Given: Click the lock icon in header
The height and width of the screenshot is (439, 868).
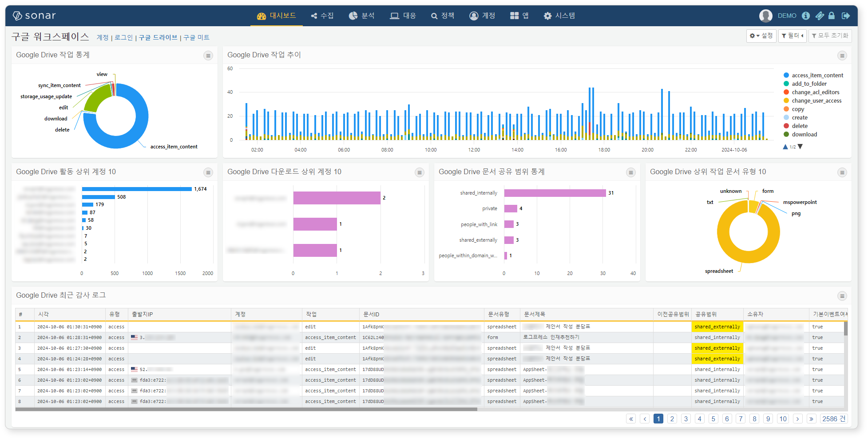Looking at the screenshot, I should [x=832, y=16].
